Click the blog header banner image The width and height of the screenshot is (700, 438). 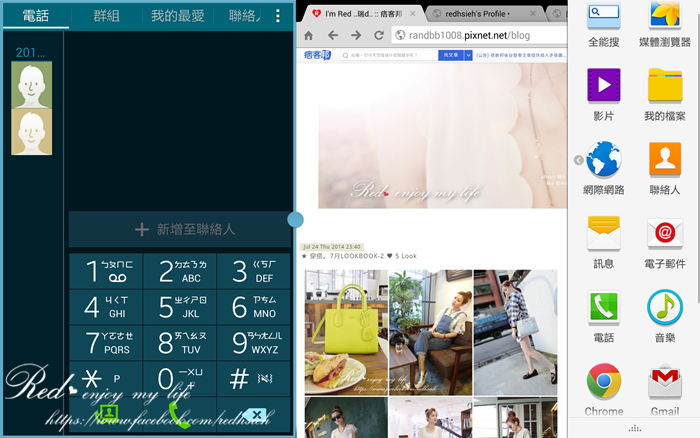442,136
